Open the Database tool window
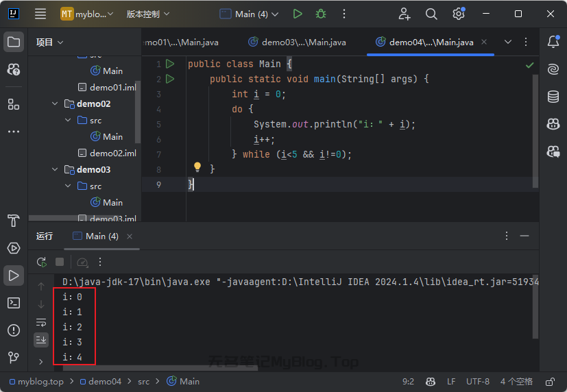 [x=553, y=97]
